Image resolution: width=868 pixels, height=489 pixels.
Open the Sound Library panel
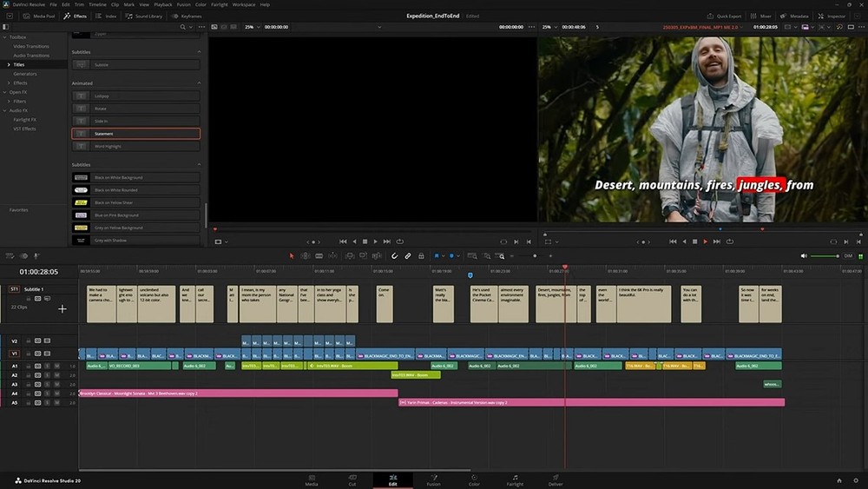coord(144,17)
